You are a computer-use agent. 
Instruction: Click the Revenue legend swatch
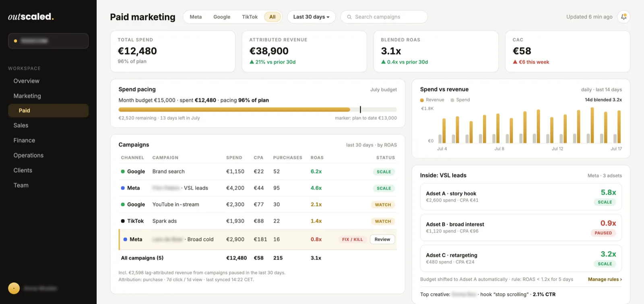(x=422, y=100)
